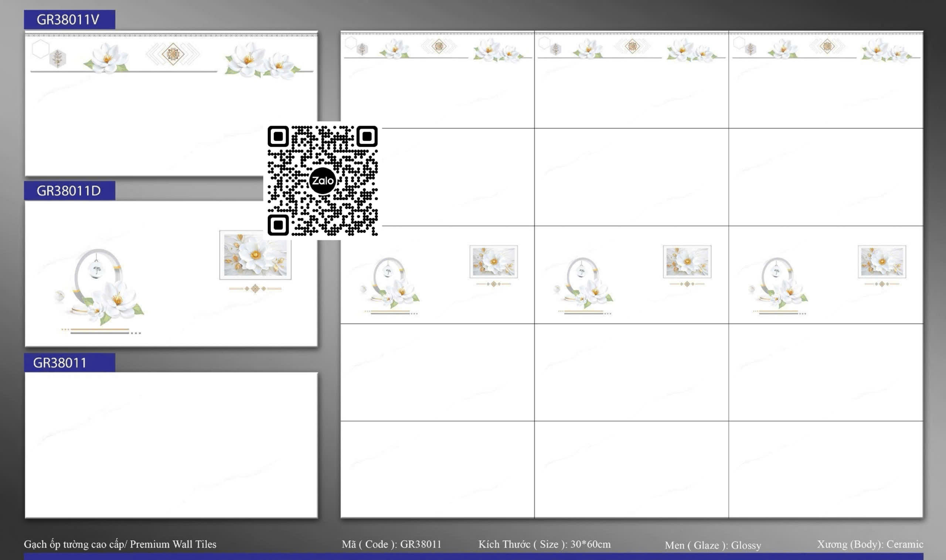
Task: Click the top-left finder square of QR code
Action: coord(278,136)
